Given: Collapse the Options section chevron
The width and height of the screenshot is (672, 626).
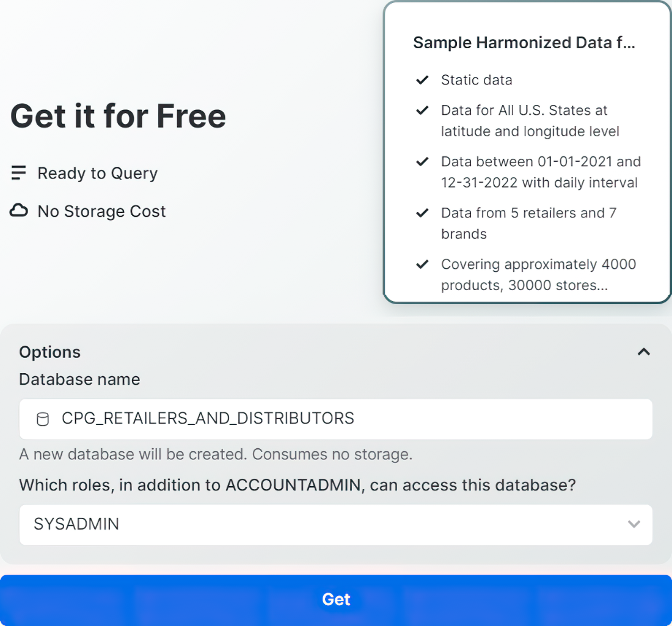Looking at the screenshot, I should 644,352.
